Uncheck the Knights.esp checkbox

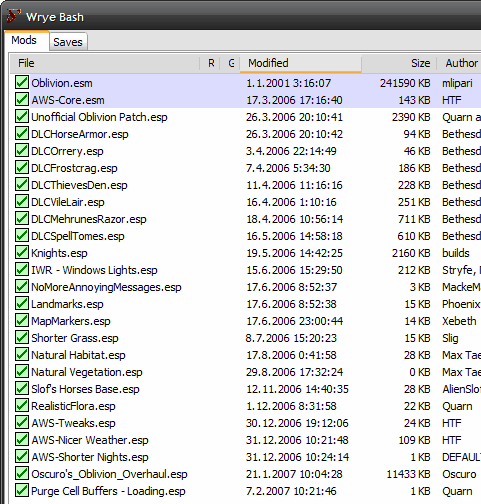pos(22,252)
